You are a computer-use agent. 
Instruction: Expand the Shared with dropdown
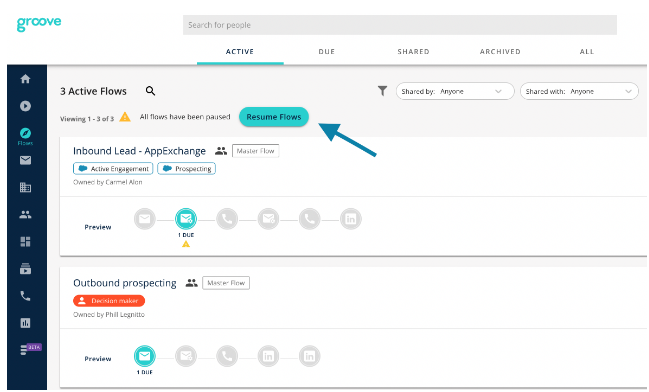[579, 91]
